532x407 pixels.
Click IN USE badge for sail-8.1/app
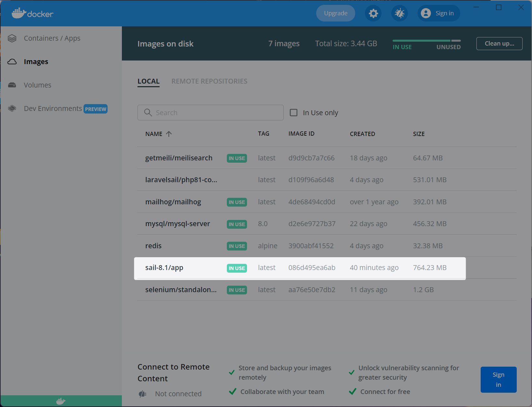coord(237,268)
